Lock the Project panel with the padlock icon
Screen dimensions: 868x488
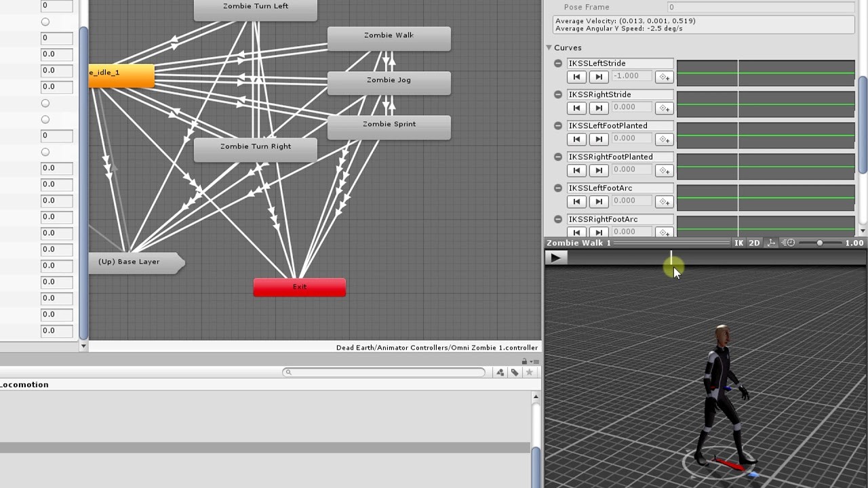click(x=524, y=361)
